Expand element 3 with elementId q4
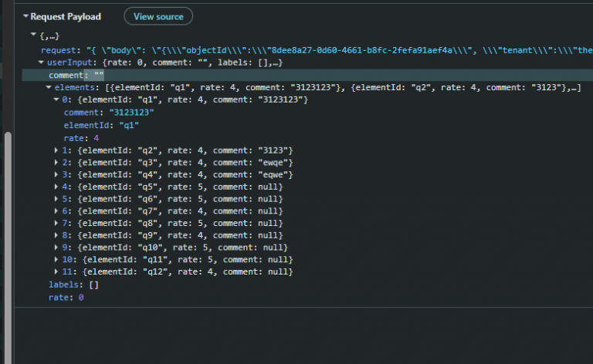The image size is (593, 364). [x=56, y=174]
